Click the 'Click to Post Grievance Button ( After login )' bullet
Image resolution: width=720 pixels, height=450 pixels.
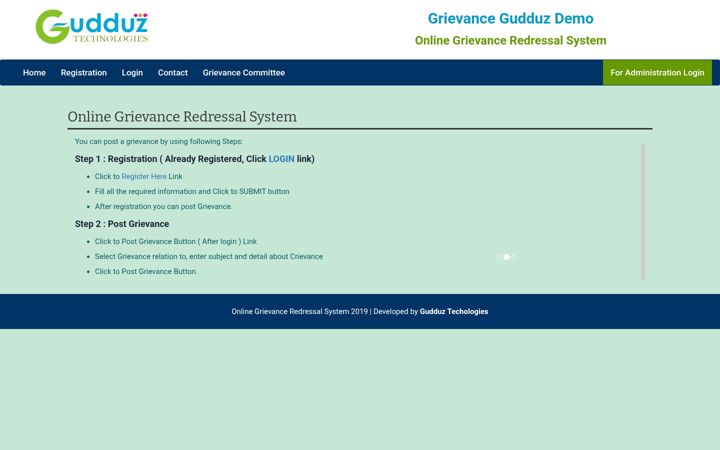(175, 242)
